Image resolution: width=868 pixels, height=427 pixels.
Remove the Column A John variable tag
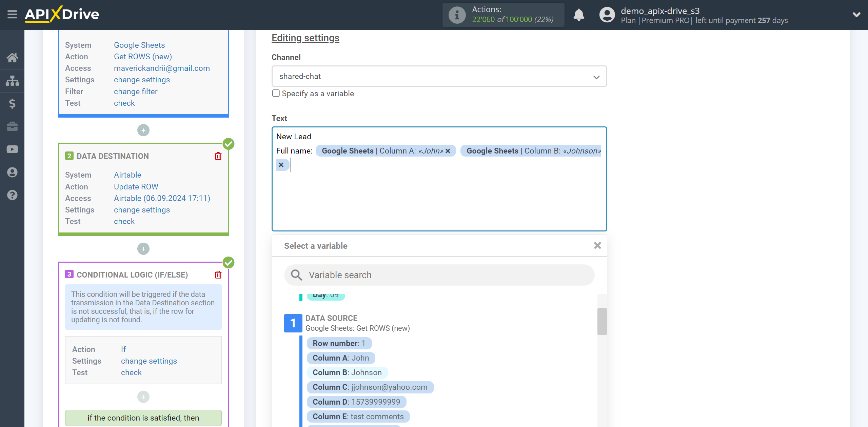pos(448,151)
